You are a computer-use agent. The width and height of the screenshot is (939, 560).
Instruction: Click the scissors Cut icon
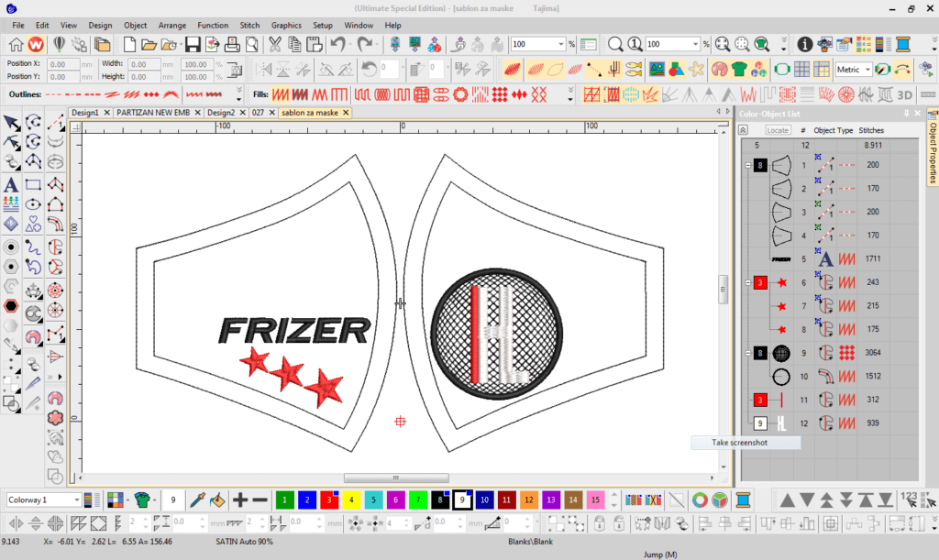[x=274, y=44]
